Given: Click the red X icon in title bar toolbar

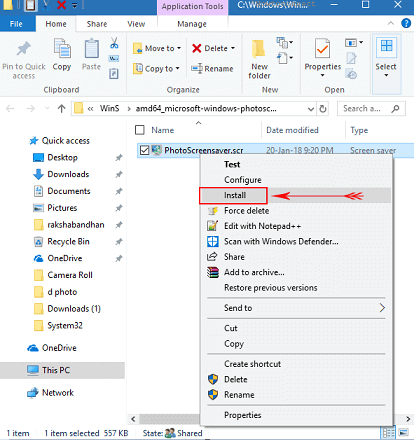Looking at the screenshot, I should [x=61, y=5].
